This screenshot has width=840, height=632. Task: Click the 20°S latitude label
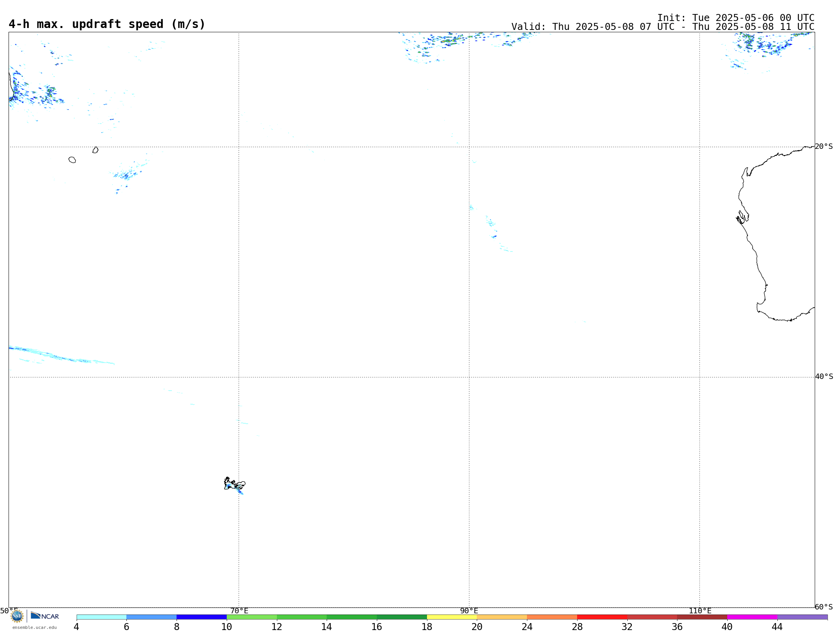pos(824,147)
